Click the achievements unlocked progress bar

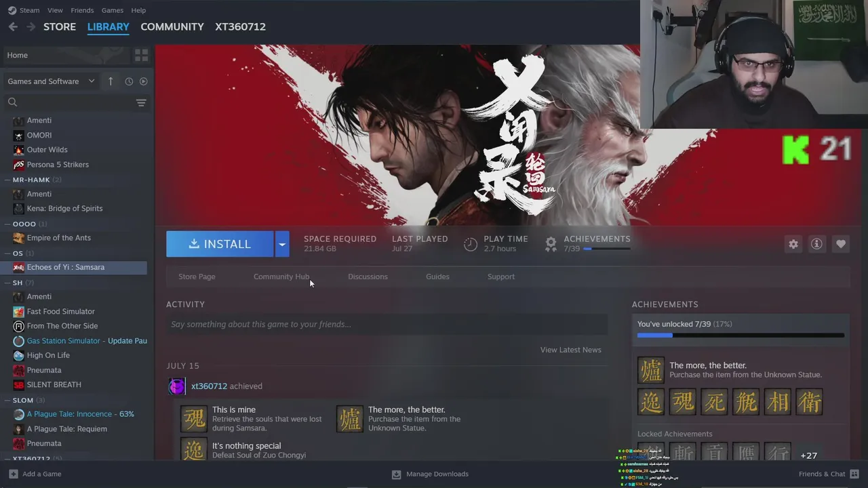[x=741, y=335]
